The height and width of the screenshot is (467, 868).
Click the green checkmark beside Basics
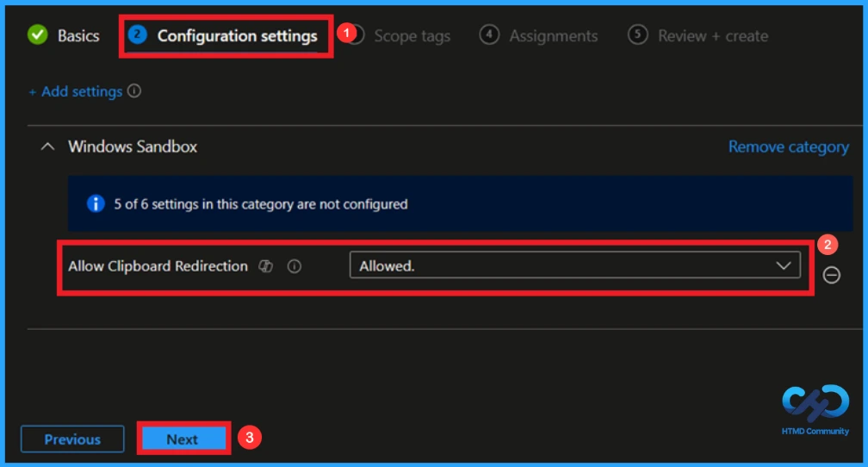pyautogui.click(x=38, y=35)
